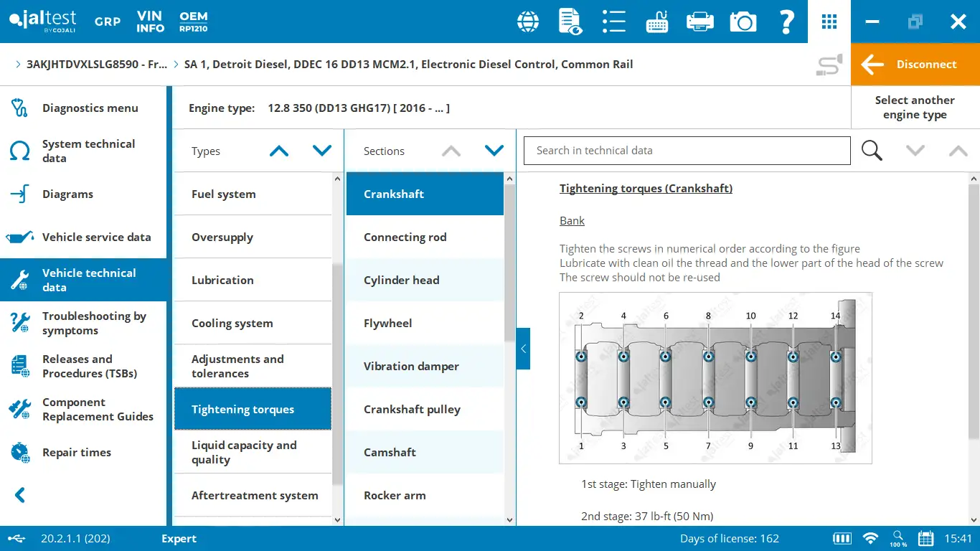Capture a screenshot with the camera icon

(x=743, y=22)
